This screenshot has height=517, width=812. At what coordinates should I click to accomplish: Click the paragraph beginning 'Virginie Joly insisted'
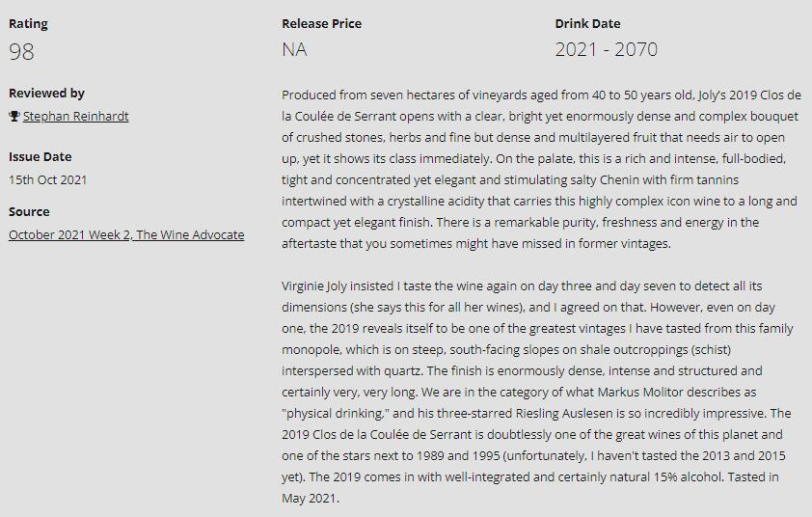pos(537,392)
